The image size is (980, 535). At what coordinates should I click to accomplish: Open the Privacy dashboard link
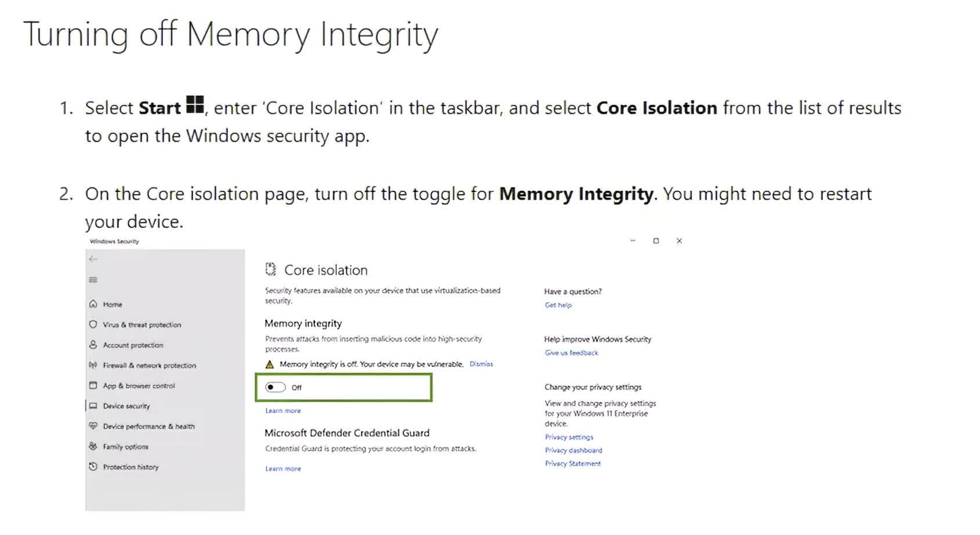tap(573, 450)
